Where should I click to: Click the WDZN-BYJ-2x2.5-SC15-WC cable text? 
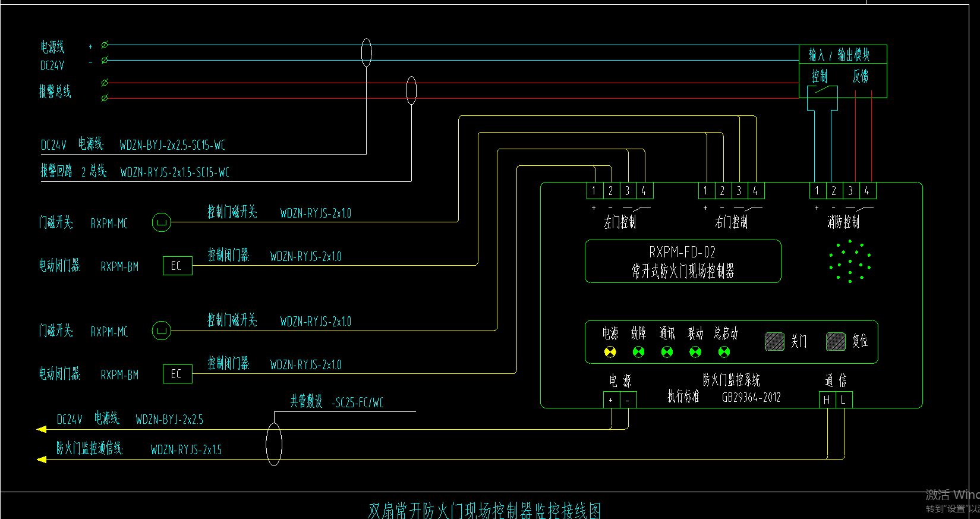click(x=172, y=145)
